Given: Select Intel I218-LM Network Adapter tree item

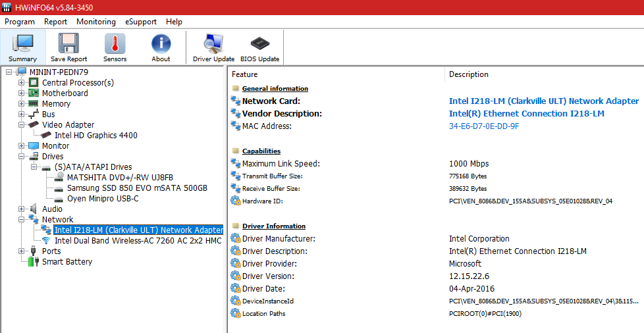Looking at the screenshot, I should (138, 230).
